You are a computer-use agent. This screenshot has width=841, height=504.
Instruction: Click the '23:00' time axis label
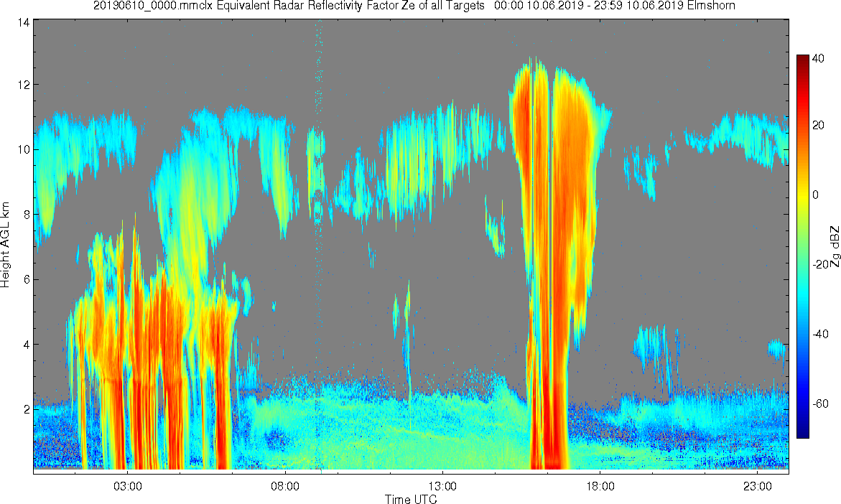756,486
